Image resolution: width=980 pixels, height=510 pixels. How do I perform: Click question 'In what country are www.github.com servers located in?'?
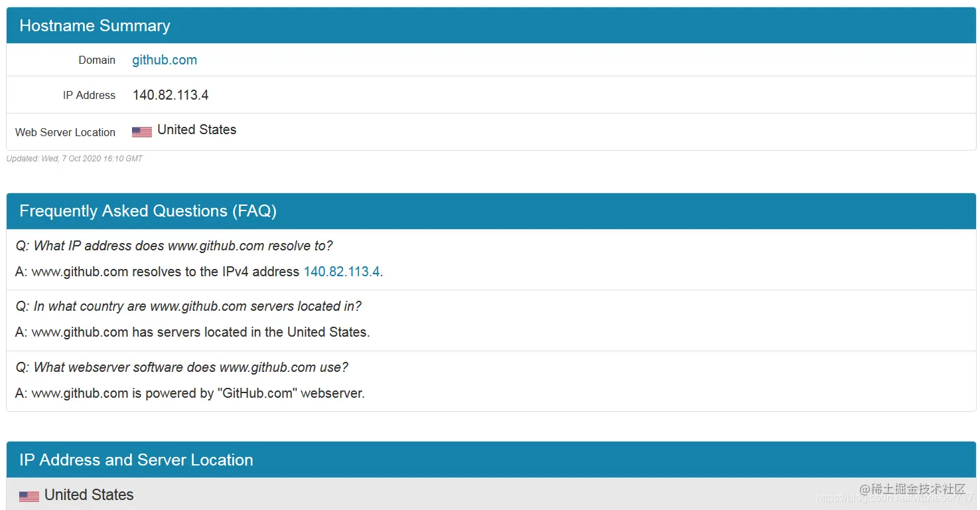coord(188,306)
